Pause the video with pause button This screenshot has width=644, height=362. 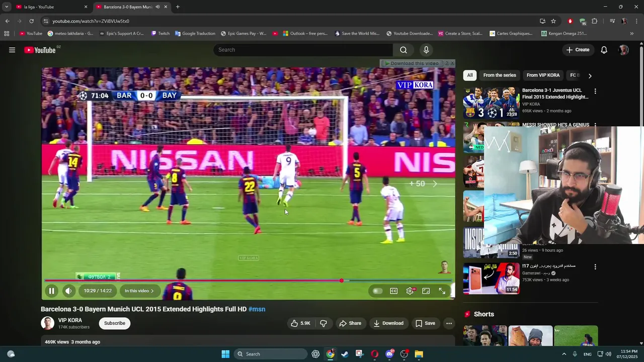(51, 291)
